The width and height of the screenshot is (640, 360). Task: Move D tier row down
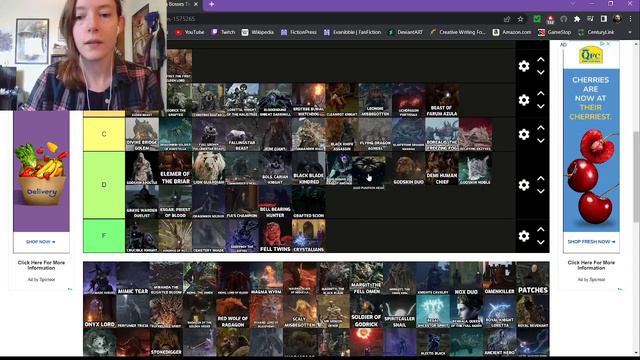tap(541, 191)
